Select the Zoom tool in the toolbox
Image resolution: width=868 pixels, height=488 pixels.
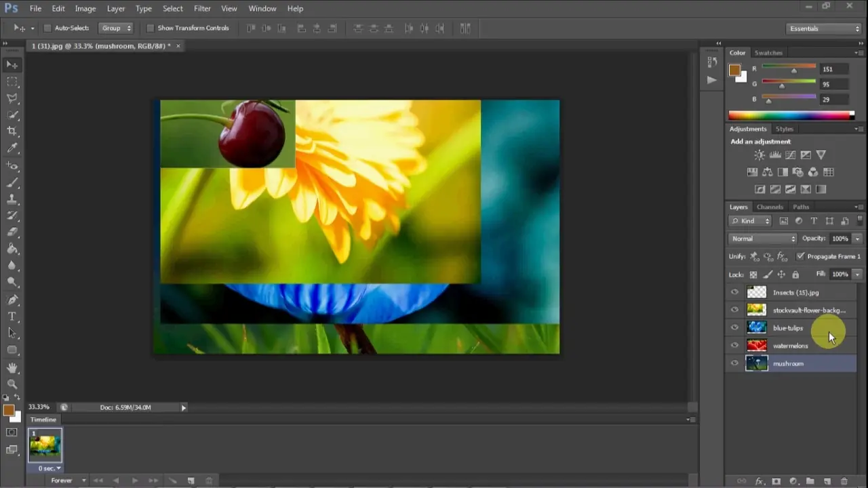[12, 384]
